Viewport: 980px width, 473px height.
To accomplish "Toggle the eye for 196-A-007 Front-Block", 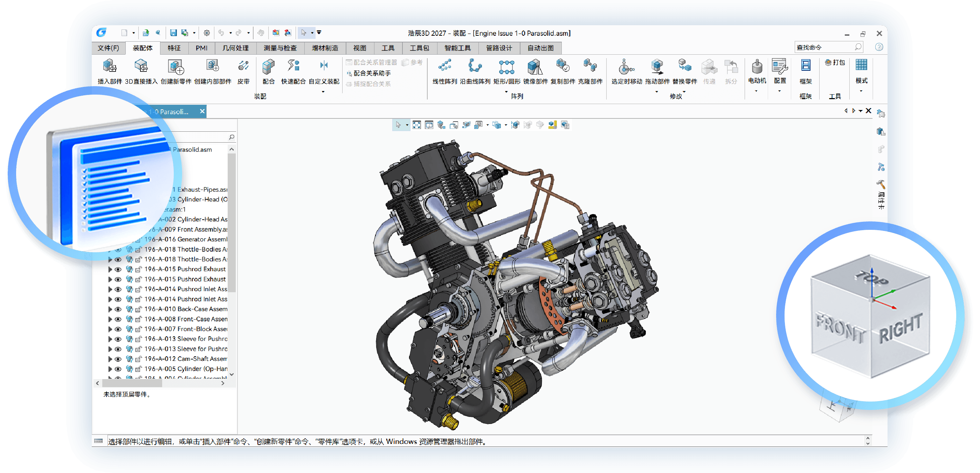I will coord(118,329).
